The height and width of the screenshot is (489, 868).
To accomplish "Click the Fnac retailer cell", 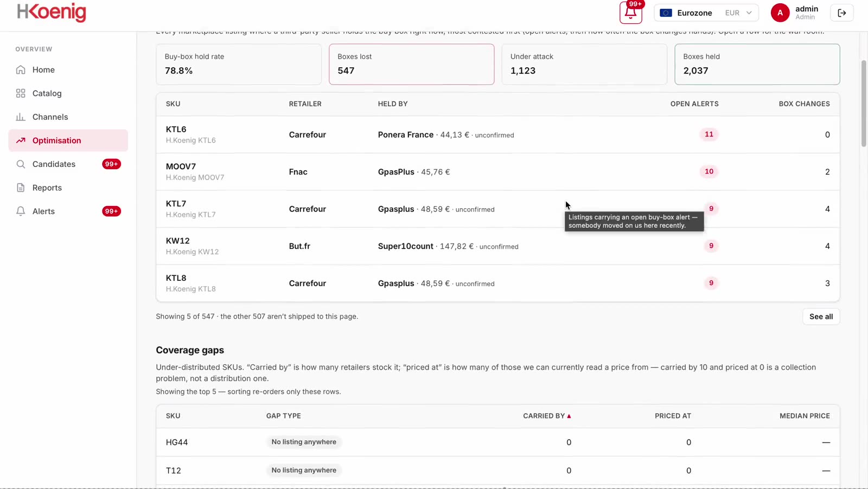I will tap(298, 172).
